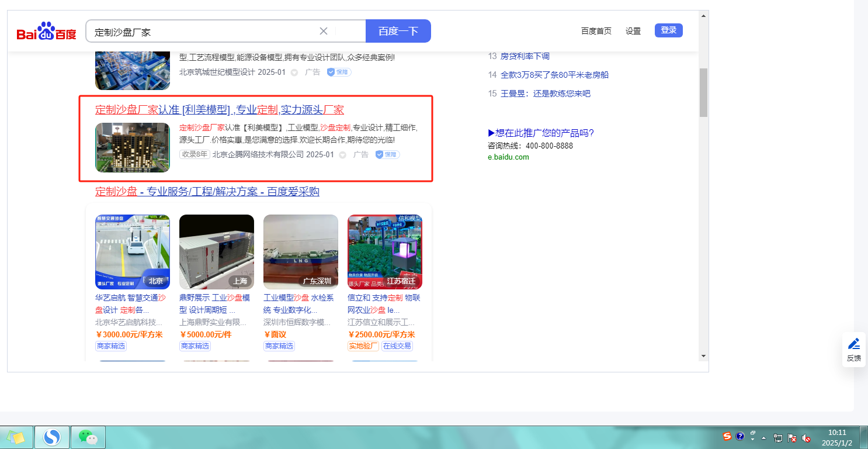Click 想在此推广您的产品吗? link
The height and width of the screenshot is (449, 868).
coord(541,133)
